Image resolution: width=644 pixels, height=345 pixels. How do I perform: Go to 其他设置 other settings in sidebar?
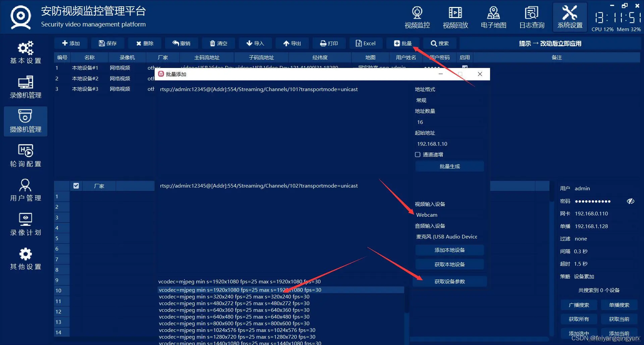pyautogui.click(x=25, y=259)
